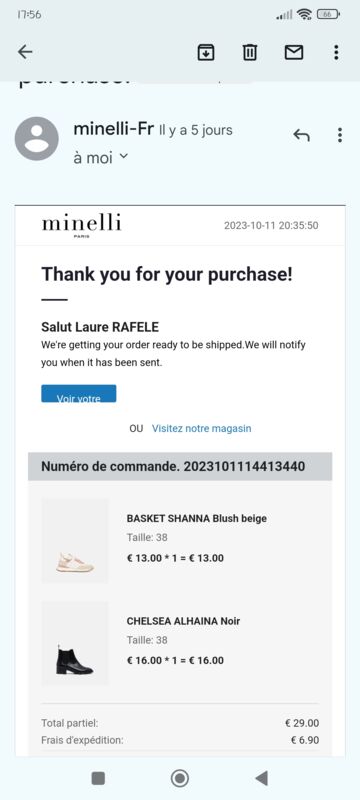Image resolution: width=360 pixels, height=800 pixels.
Task: Tap the "BASKET SHANNA Blush beige" product title
Action: click(197, 518)
